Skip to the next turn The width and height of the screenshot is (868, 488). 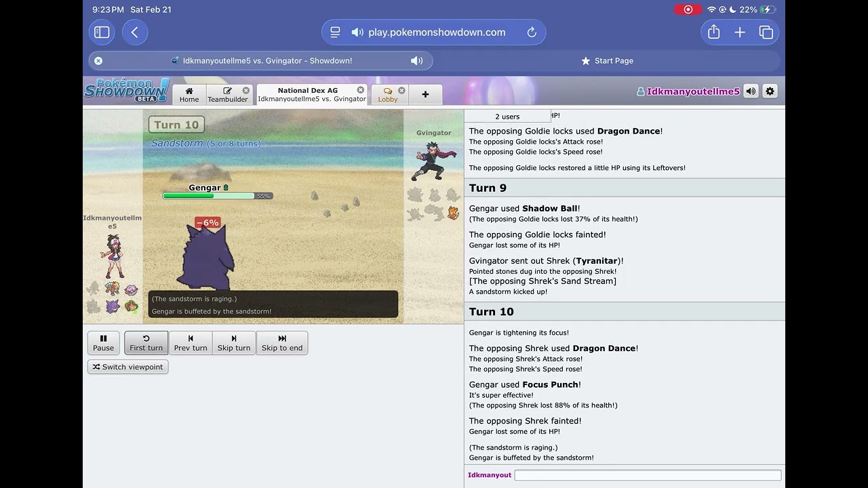pos(234,343)
